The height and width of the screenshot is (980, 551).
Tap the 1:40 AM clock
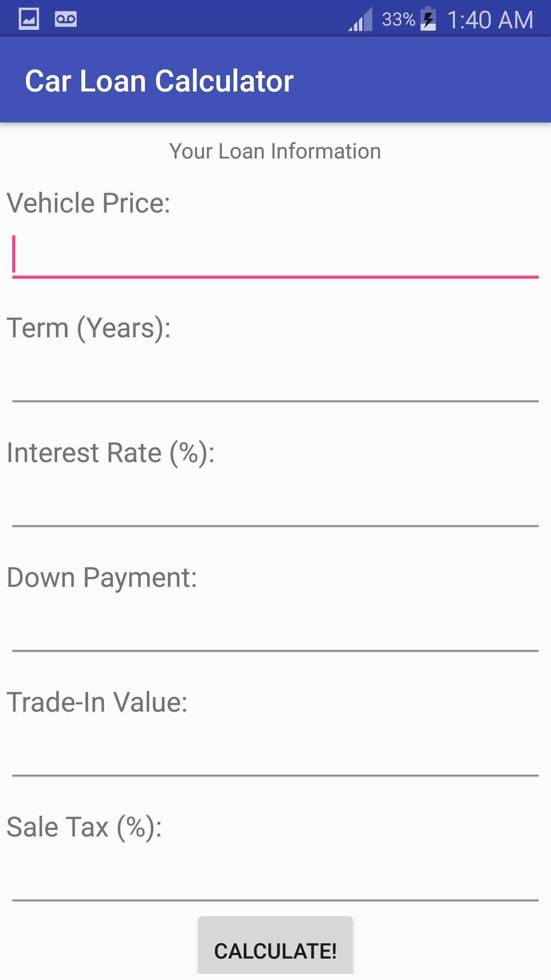490,20
